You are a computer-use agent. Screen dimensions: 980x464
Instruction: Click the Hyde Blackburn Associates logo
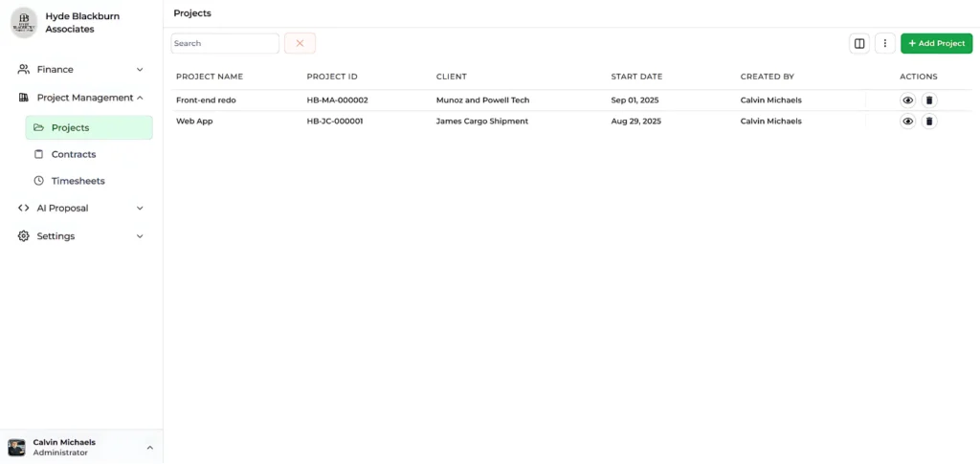coord(24,23)
